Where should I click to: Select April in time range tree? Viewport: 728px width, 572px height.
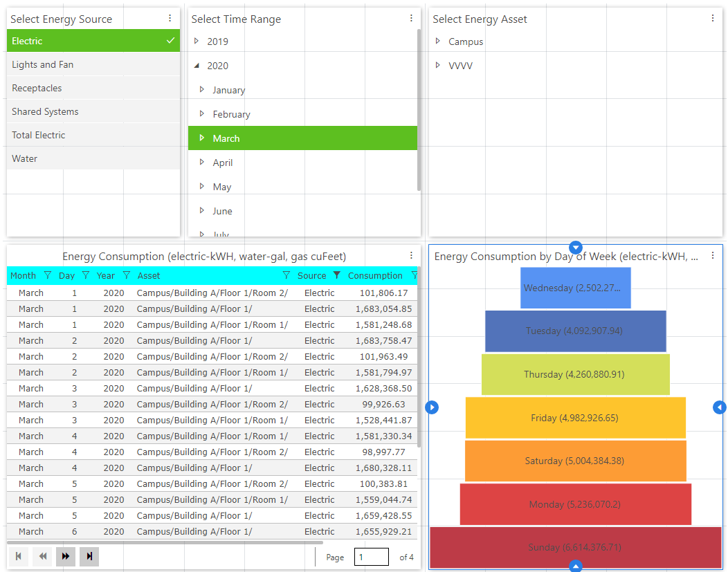click(x=223, y=163)
